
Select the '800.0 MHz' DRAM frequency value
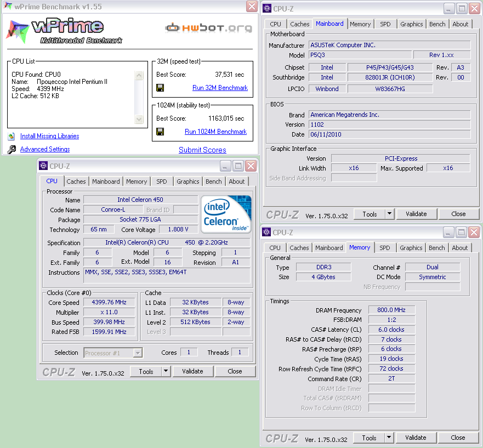pos(391,310)
